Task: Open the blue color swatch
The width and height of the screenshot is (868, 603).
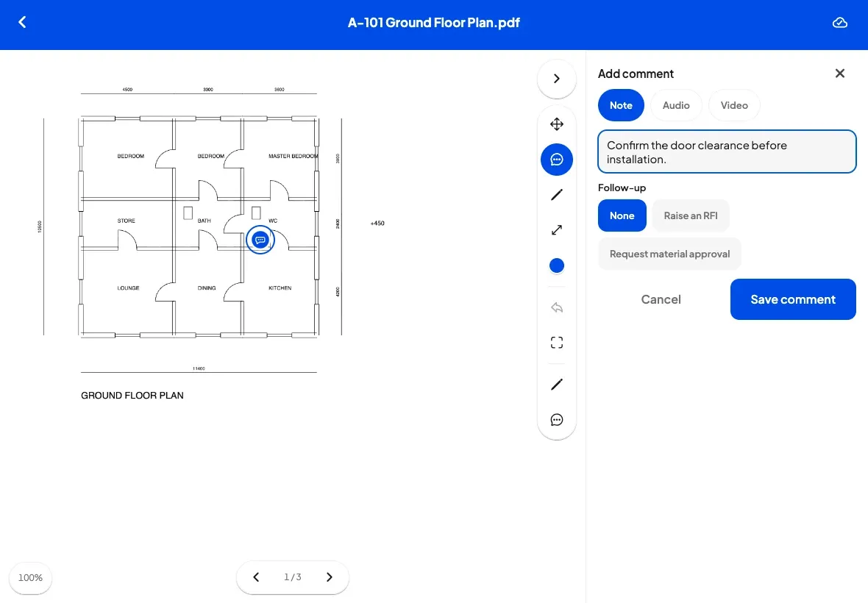Action: click(x=557, y=265)
